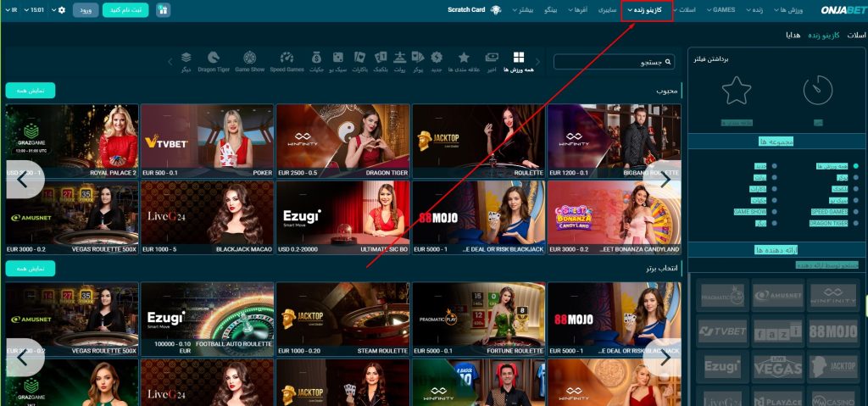
Task: Show all games in انتخاب برتر section
Action: pos(31,268)
